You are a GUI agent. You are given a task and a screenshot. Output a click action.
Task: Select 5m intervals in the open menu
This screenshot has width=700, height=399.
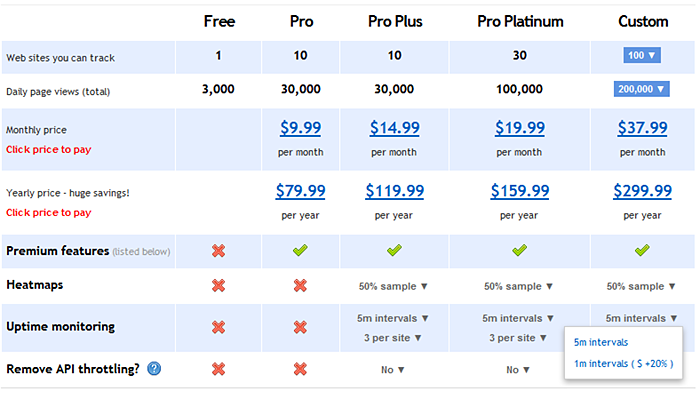[x=601, y=342]
